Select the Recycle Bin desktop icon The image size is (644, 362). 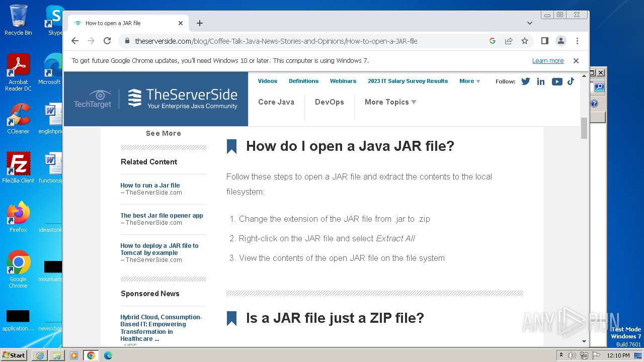point(18,20)
